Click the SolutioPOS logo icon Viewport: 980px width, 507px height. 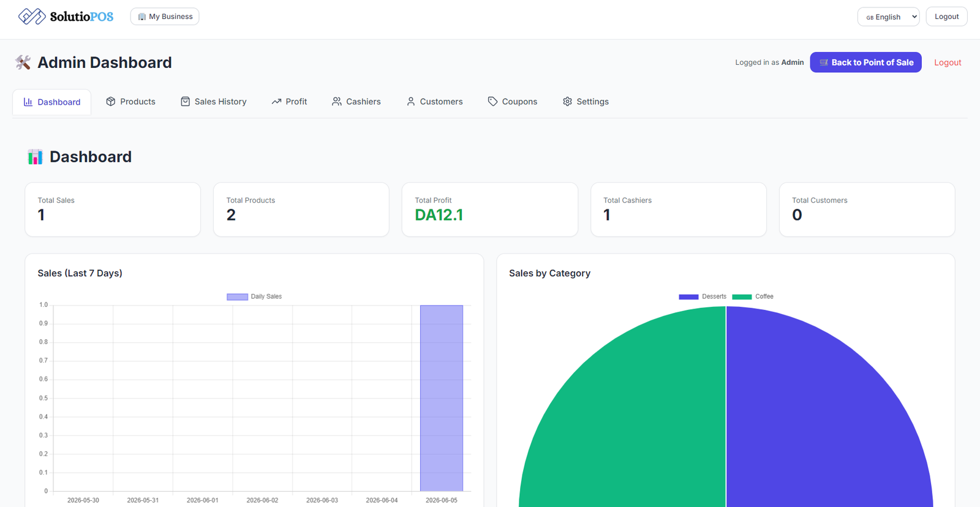32,17
